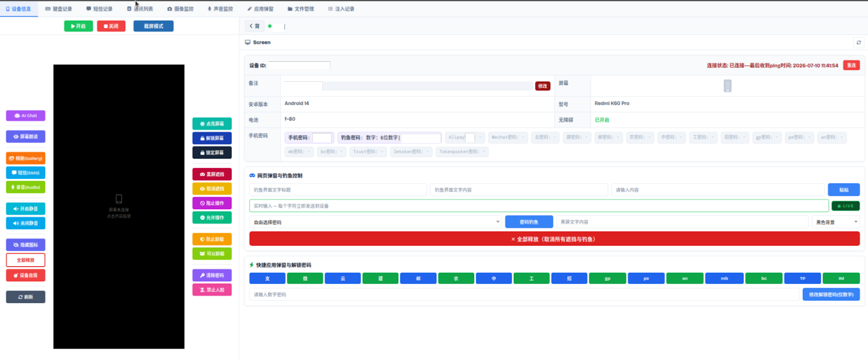
Task: Click the 点亮屏幕 button
Action: tap(212, 124)
